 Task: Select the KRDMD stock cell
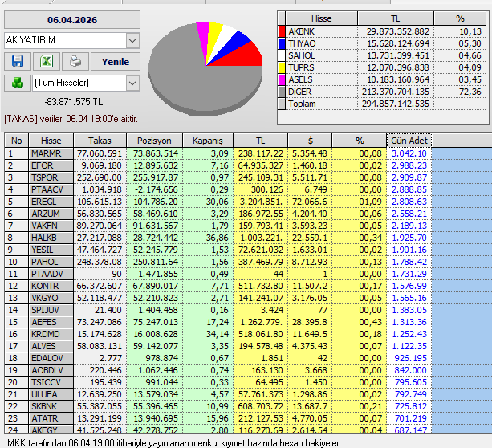click(51, 334)
